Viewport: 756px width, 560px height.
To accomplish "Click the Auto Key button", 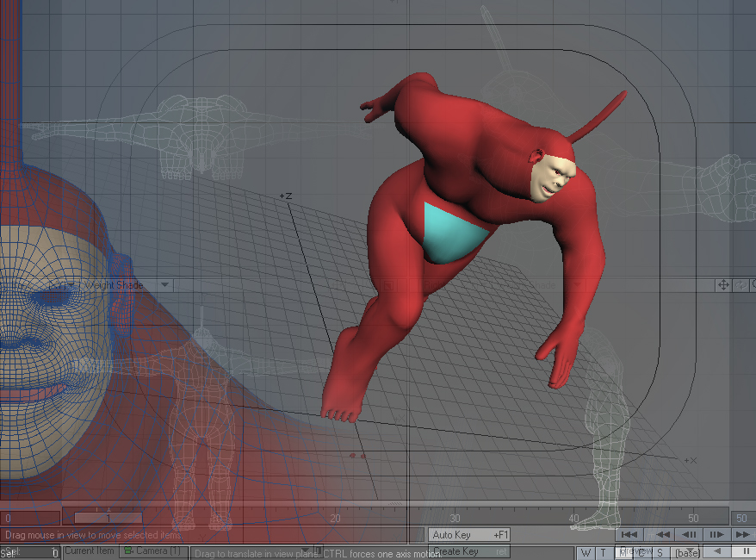I will point(469,534).
